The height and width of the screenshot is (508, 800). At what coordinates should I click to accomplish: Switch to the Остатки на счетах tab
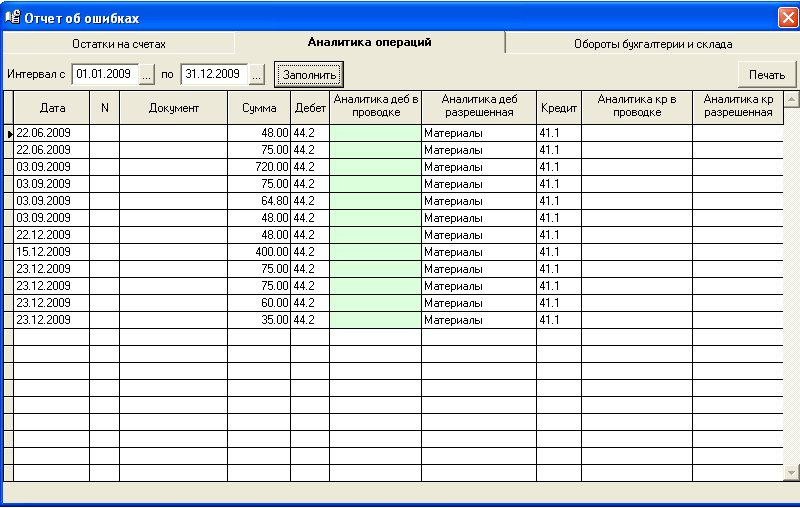click(x=118, y=44)
